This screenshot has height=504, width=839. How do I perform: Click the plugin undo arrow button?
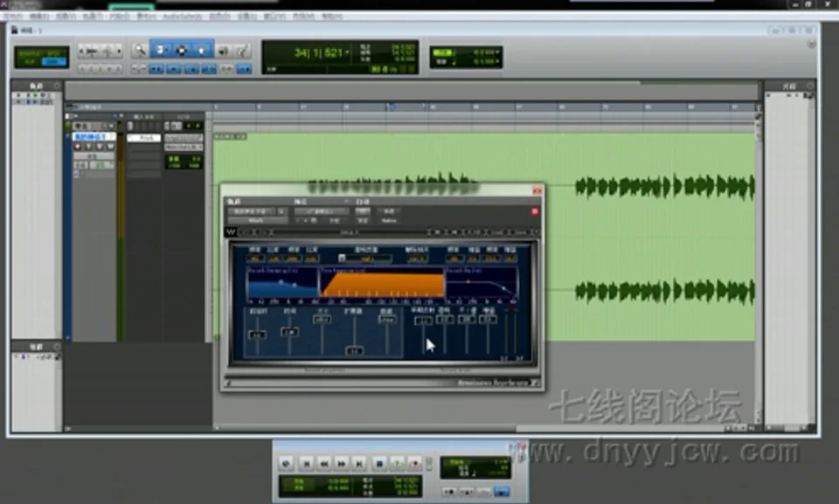244,232
